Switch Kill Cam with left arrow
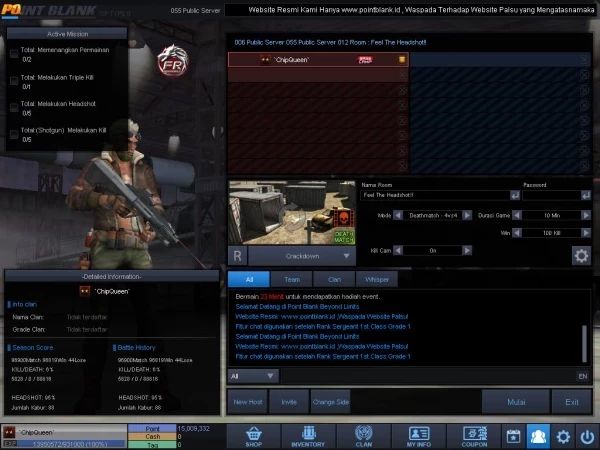This screenshot has height=450, width=600. coord(398,250)
